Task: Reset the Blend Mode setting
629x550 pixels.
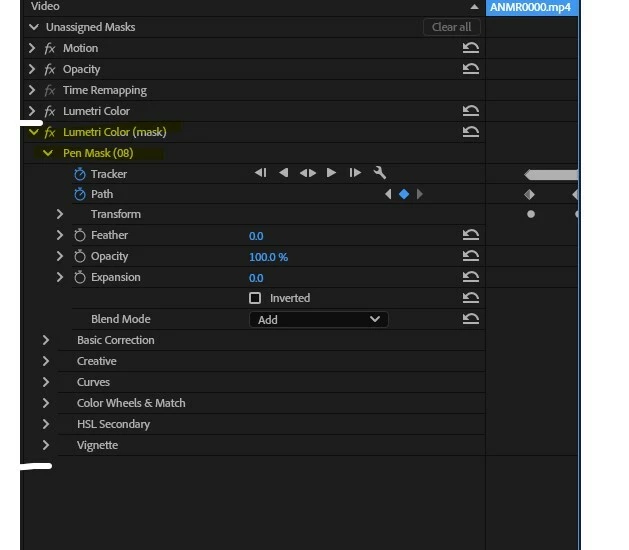Action: 471,319
